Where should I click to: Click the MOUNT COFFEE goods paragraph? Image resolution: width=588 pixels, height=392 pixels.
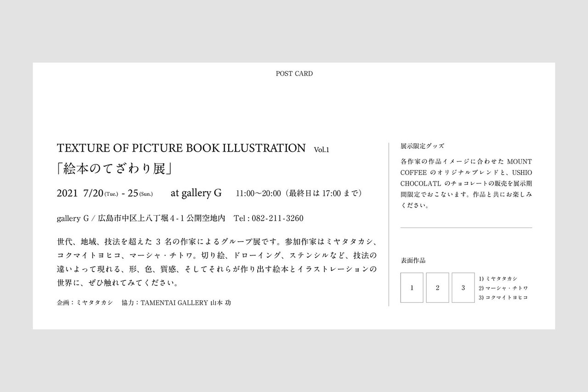(466, 184)
